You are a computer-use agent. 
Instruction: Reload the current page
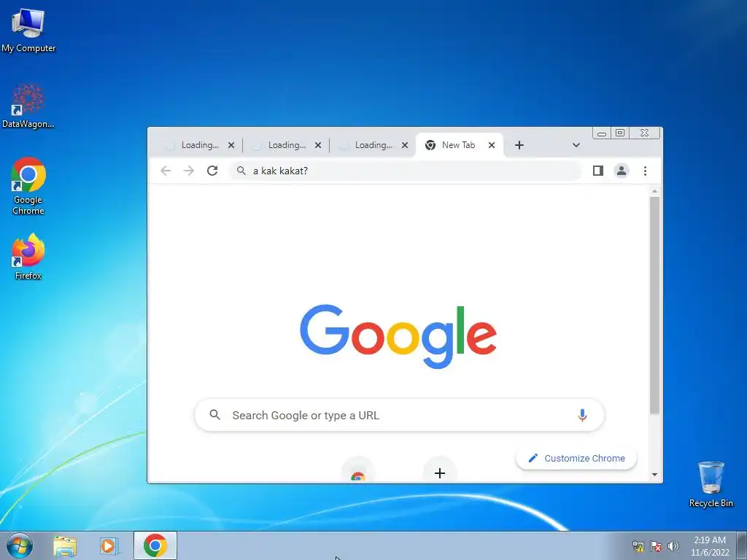pos(212,171)
